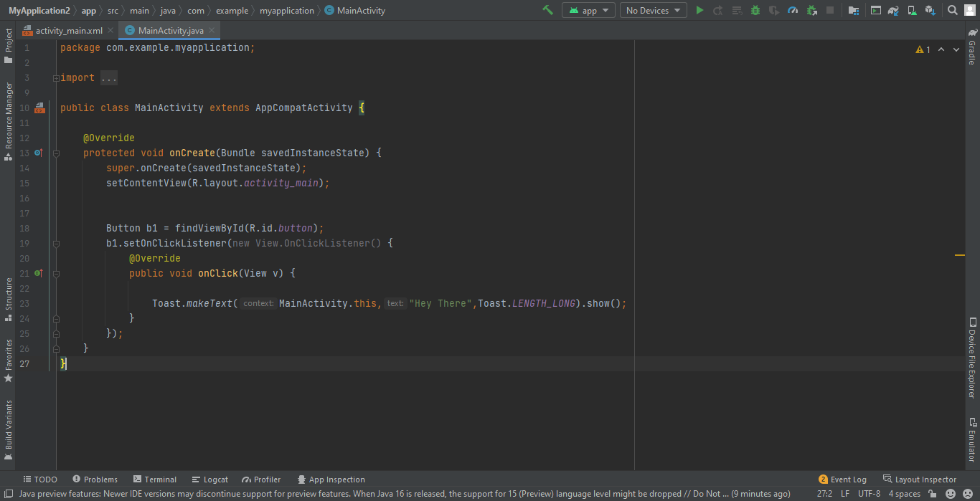Change UTF-8 file encoding in the status bar
The image size is (980, 501).
pyautogui.click(x=869, y=494)
